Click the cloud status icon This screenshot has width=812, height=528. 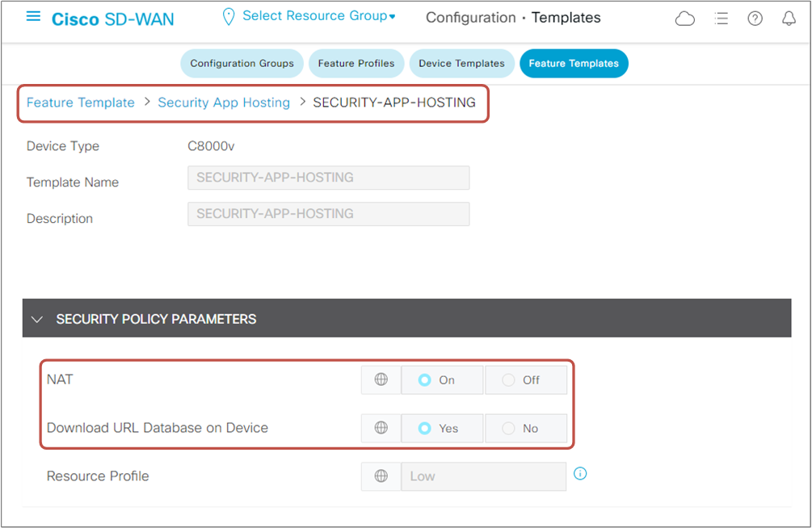click(685, 18)
